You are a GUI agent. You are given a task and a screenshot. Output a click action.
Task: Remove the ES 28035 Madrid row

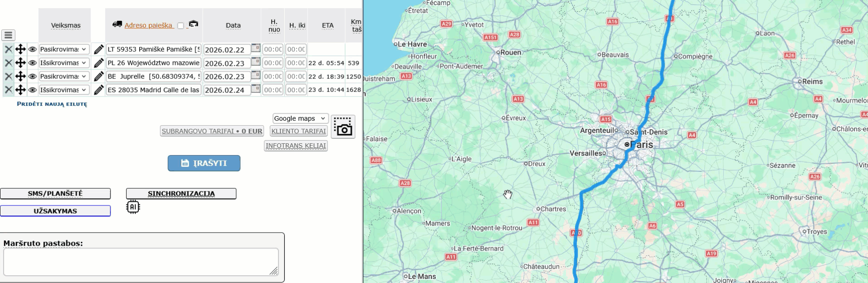tap(8, 90)
